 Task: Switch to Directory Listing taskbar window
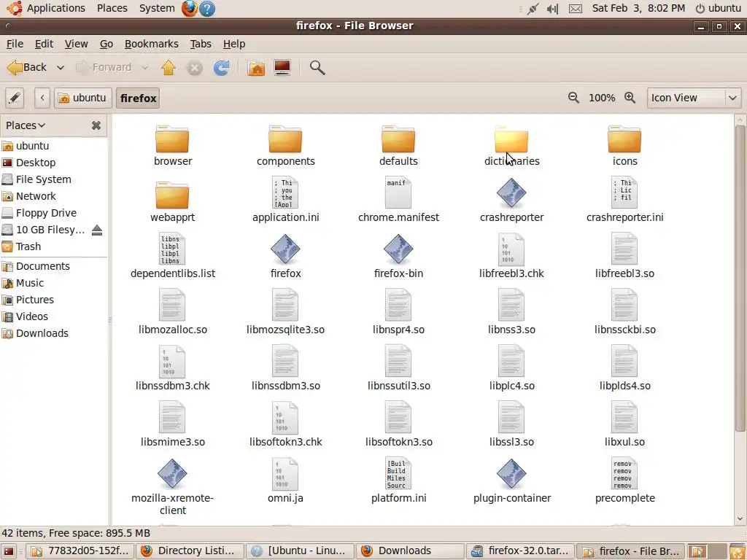tap(190, 551)
